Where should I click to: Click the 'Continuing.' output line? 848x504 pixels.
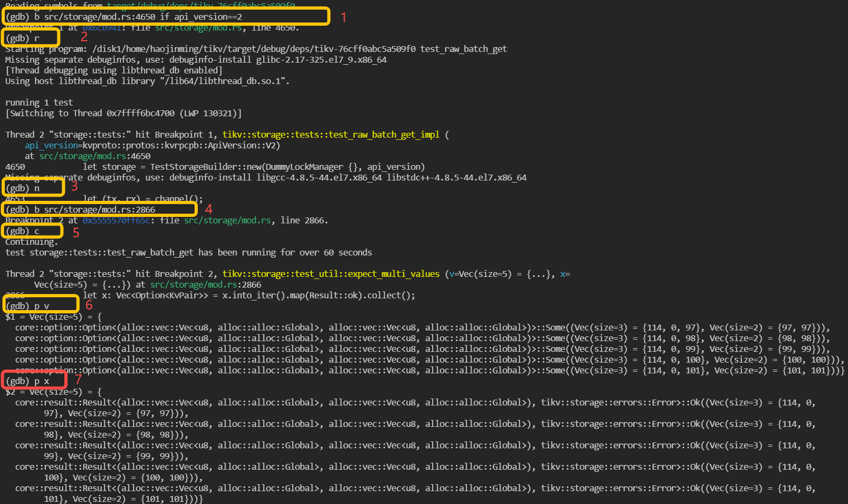(x=32, y=242)
